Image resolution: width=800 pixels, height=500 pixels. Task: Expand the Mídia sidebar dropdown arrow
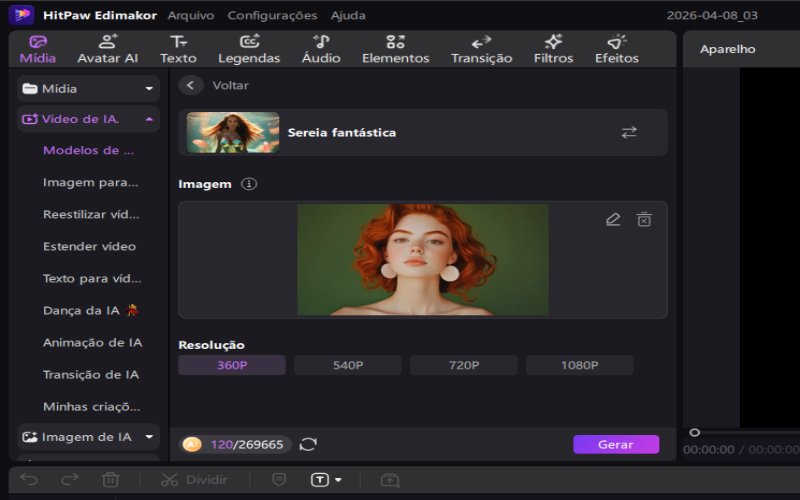[x=149, y=89]
